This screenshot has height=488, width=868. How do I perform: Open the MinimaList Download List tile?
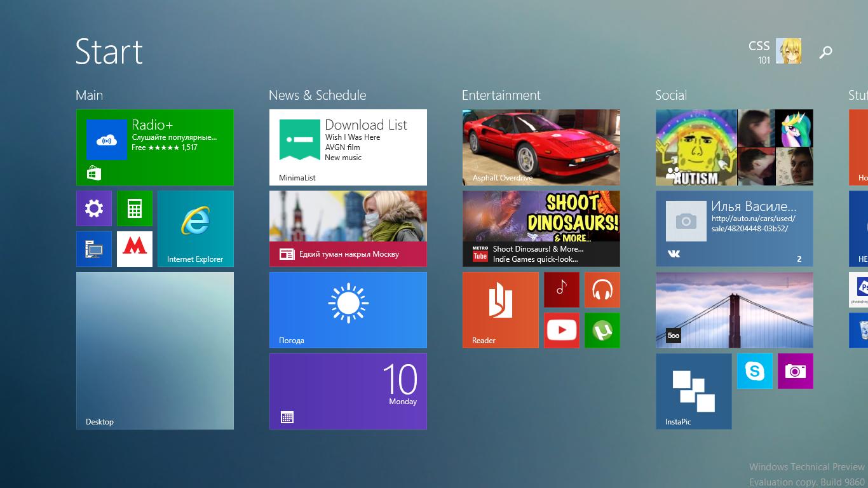pyautogui.click(x=348, y=147)
